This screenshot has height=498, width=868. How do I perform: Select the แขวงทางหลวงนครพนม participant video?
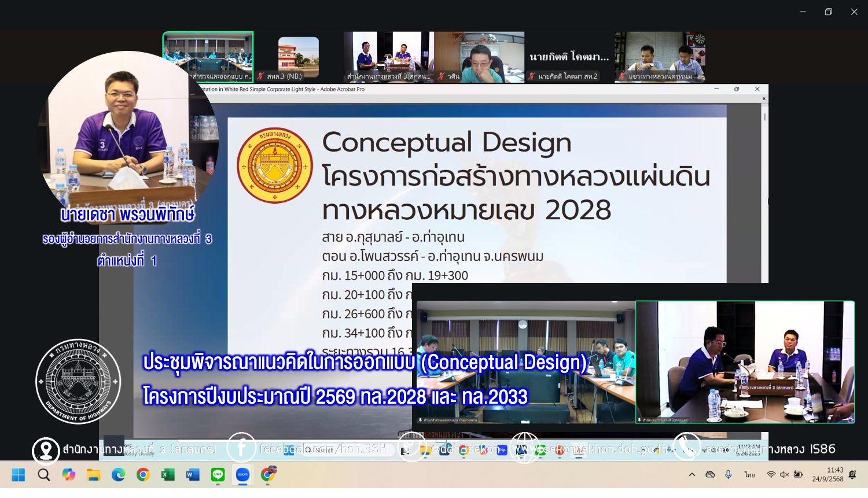(660, 57)
